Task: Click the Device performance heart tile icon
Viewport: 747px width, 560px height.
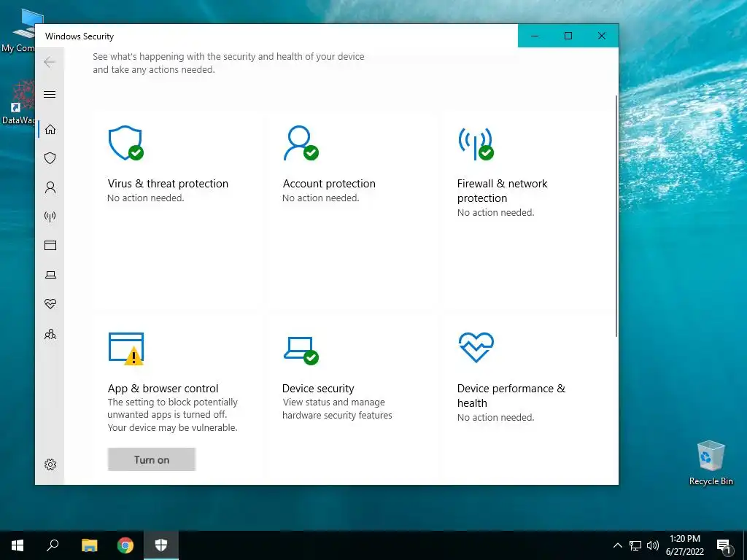Action: pos(476,347)
